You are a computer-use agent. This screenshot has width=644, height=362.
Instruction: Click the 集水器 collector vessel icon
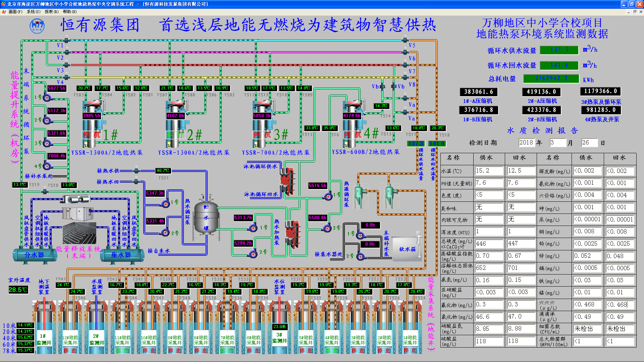121,255
